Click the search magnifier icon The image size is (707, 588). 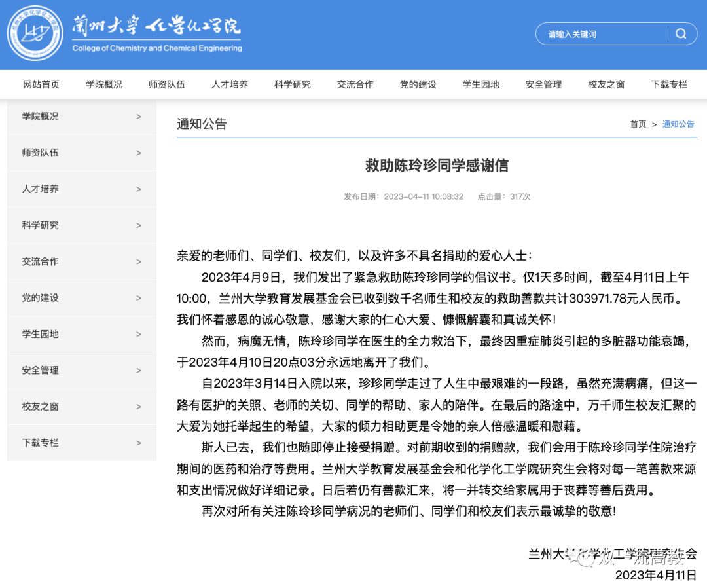(x=681, y=34)
